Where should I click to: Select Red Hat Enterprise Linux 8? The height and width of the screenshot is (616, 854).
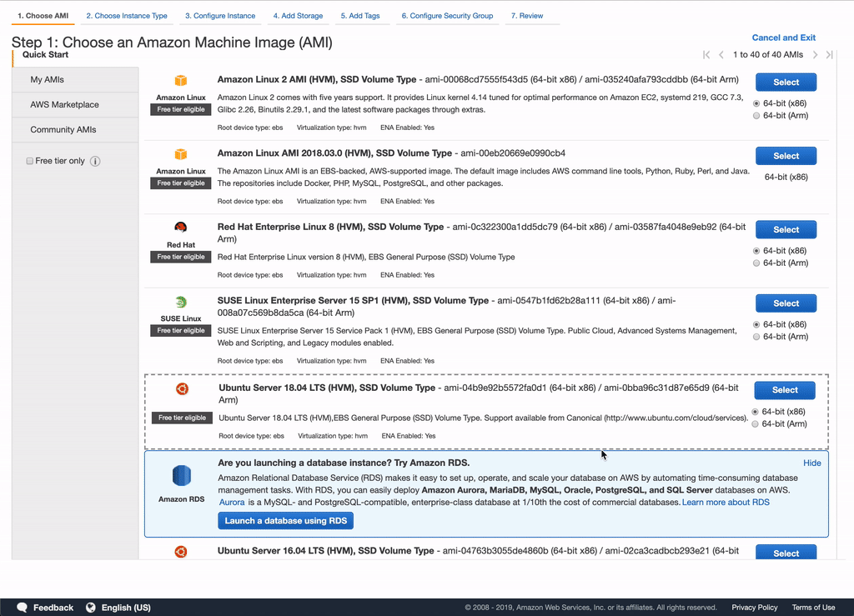point(786,229)
